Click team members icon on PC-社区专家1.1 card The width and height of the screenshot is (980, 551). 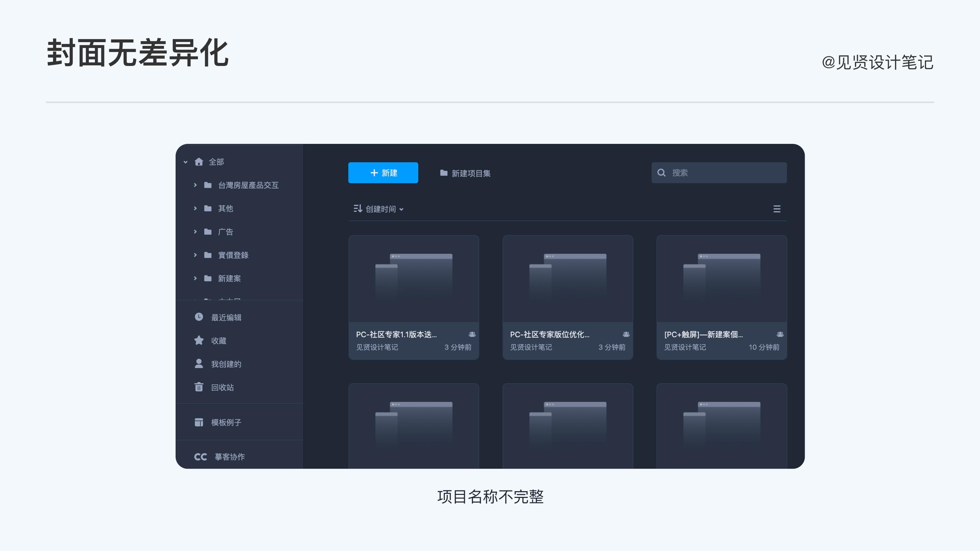pyautogui.click(x=472, y=334)
